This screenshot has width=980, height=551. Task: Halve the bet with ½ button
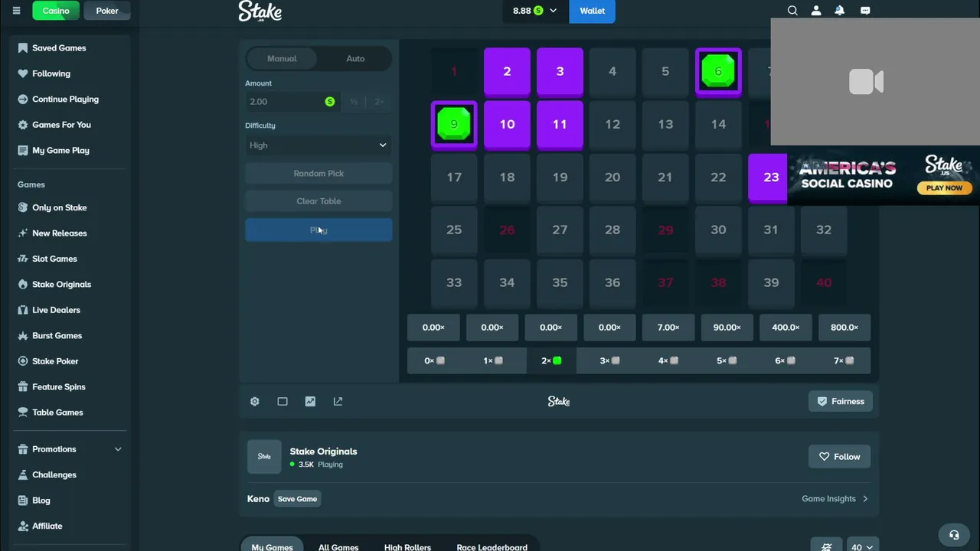[x=353, y=101]
